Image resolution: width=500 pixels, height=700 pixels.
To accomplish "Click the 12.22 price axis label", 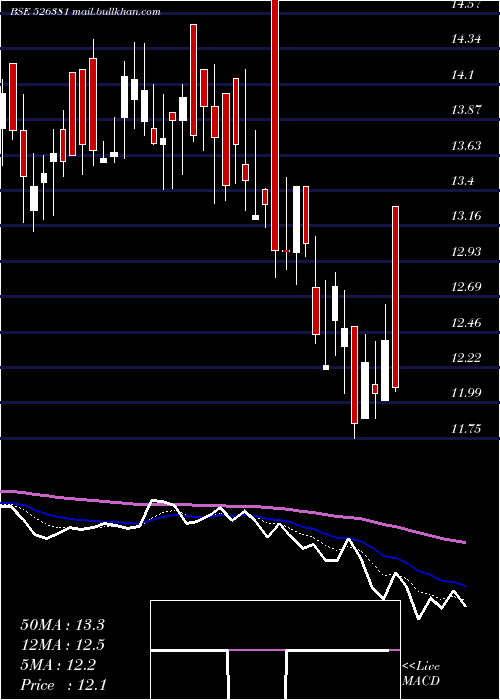I will pos(466,358).
